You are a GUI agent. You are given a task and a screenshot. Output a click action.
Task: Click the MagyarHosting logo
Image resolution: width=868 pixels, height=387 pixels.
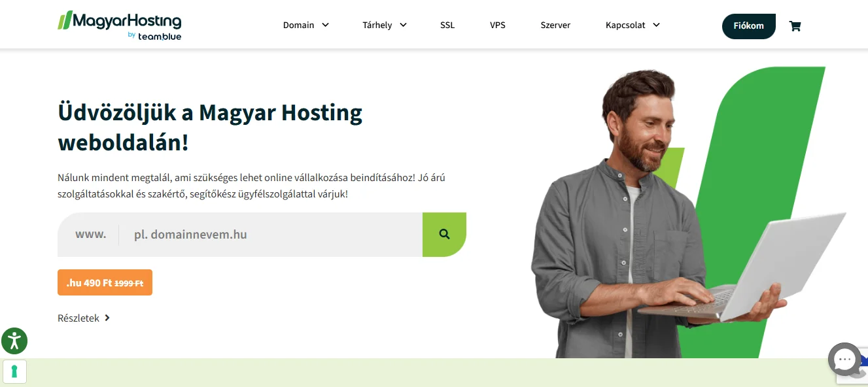click(119, 25)
